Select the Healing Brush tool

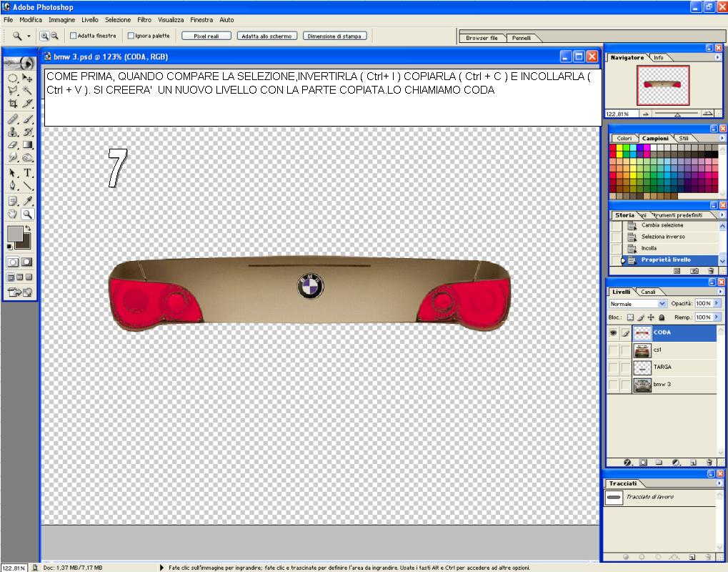tap(13, 119)
